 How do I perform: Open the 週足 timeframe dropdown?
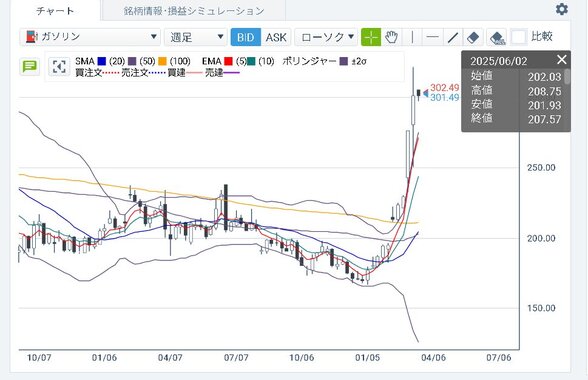pyautogui.click(x=196, y=37)
